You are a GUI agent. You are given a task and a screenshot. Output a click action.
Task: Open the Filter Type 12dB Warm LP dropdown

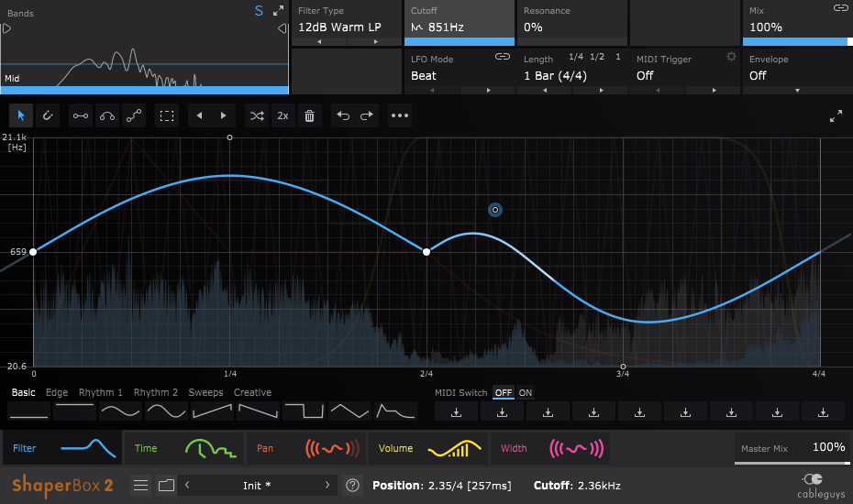click(x=339, y=27)
